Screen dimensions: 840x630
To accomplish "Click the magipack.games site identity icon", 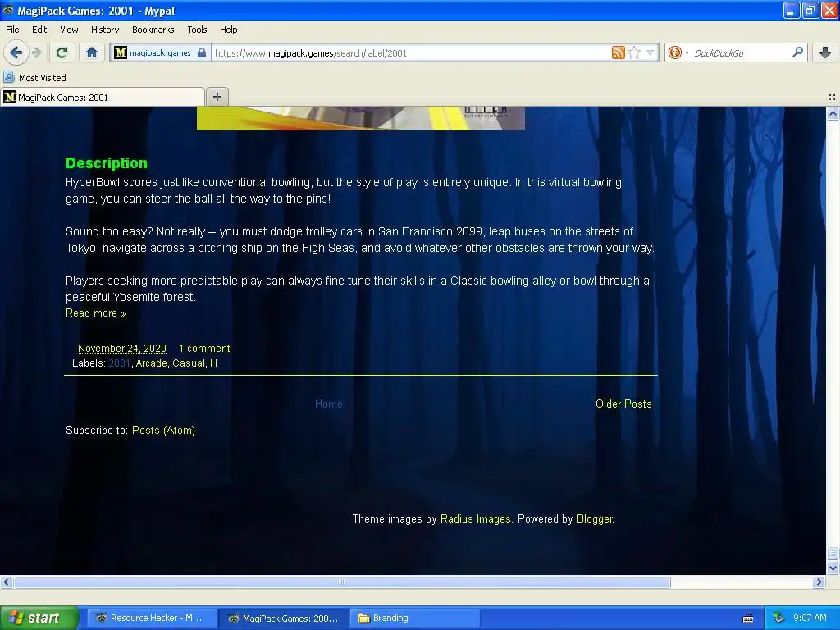I will pyautogui.click(x=121, y=52).
